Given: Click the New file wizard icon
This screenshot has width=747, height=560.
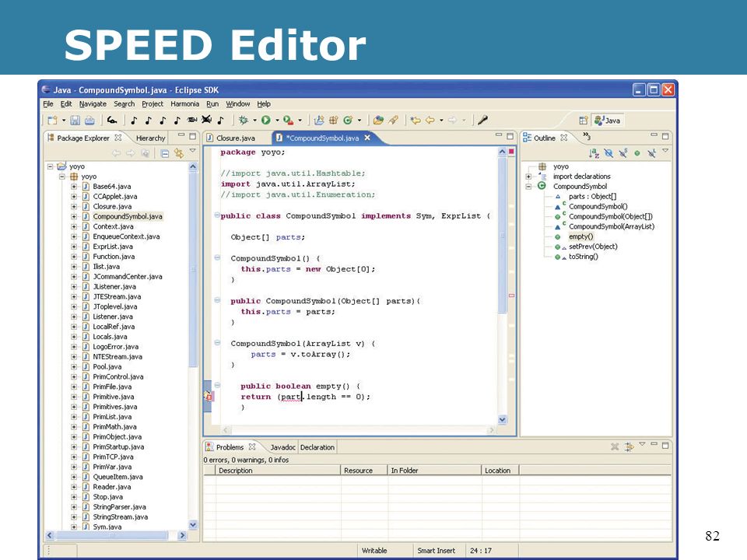Looking at the screenshot, I should (x=52, y=121).
